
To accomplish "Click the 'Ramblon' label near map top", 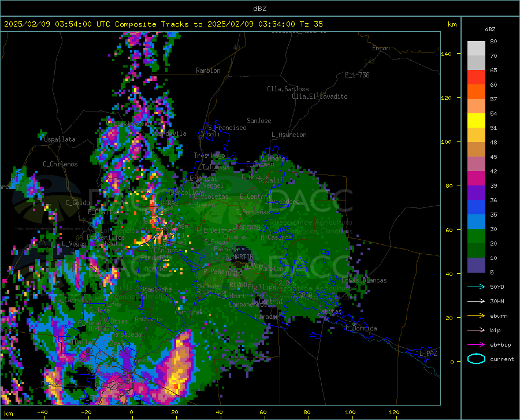I will point(208,70).
